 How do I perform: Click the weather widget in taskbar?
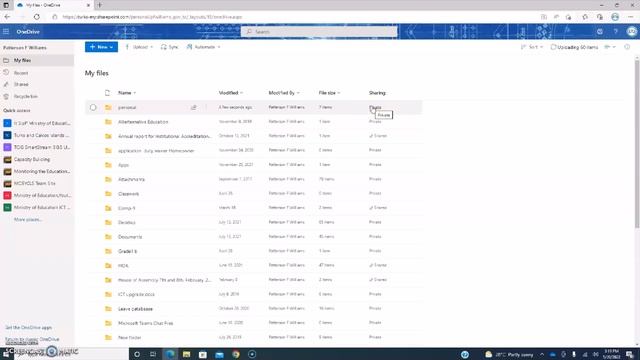(509, 354)
